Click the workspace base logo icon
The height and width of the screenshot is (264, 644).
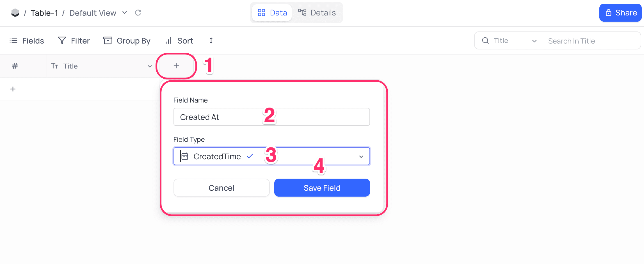click(x=15, y=13)
